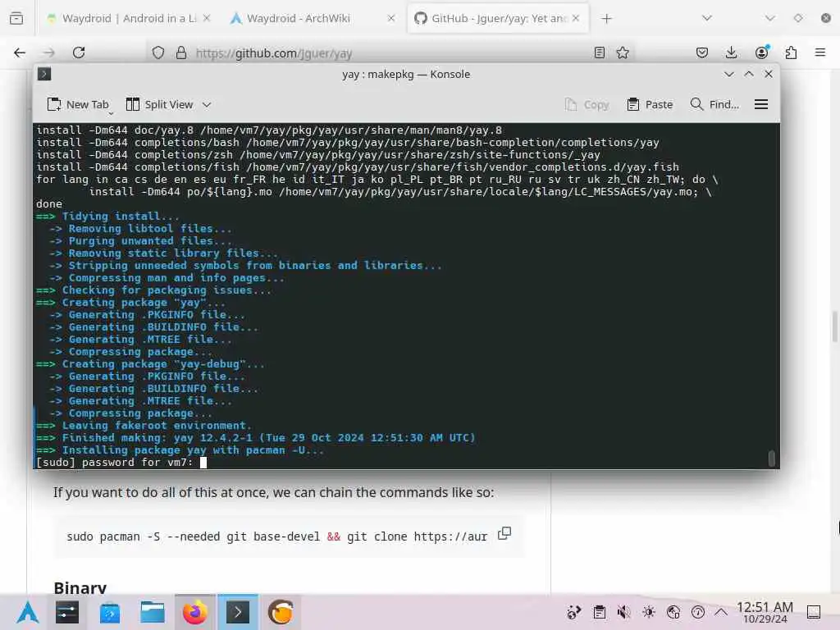Close the GitHub Jguer/yay tab
Image resolution: width=840 pixels, height=630 pixels.
click(x=576, y=18)
